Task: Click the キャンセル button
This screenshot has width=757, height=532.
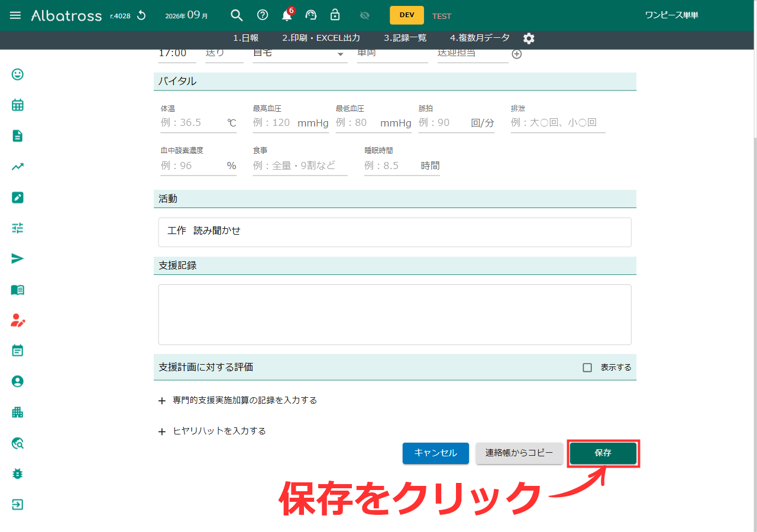Action: click(x=436, y=453)
